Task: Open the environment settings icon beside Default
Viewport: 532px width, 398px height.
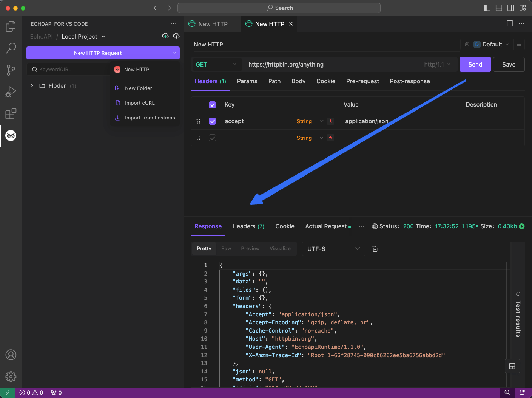Action: point(467,44)
